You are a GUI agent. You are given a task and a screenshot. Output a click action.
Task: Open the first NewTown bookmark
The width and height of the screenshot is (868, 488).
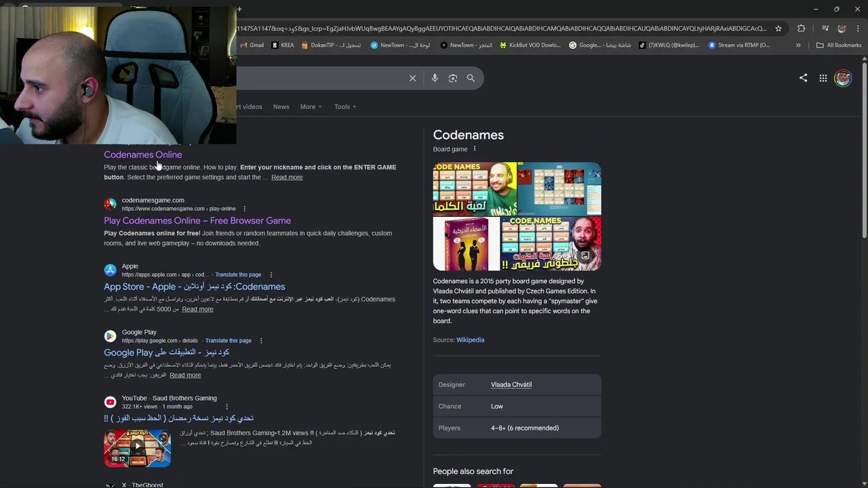coord(400,45)
